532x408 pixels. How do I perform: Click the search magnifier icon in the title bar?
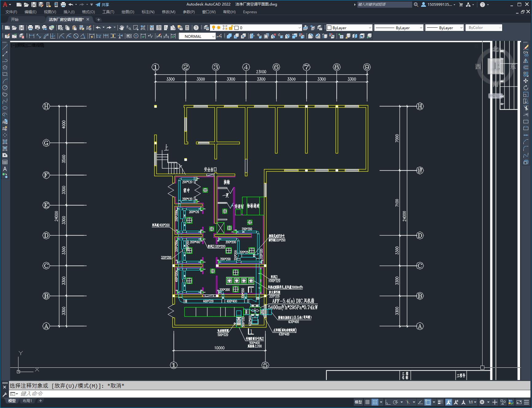[x=416, y=5]
